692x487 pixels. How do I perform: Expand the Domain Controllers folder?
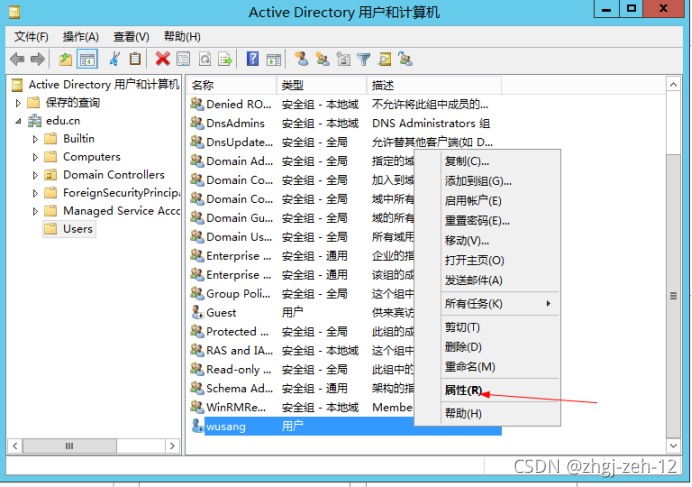(x=35, y=175)
